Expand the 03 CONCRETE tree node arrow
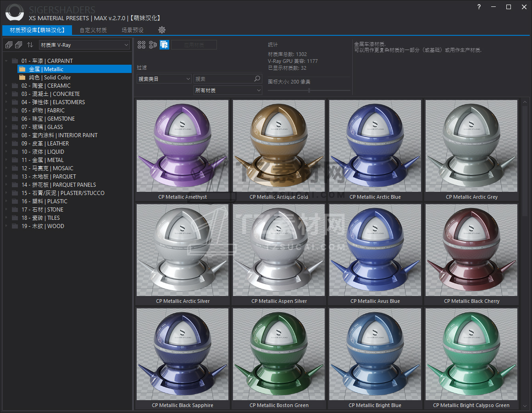The image size is (532, 413). point(6,94)
